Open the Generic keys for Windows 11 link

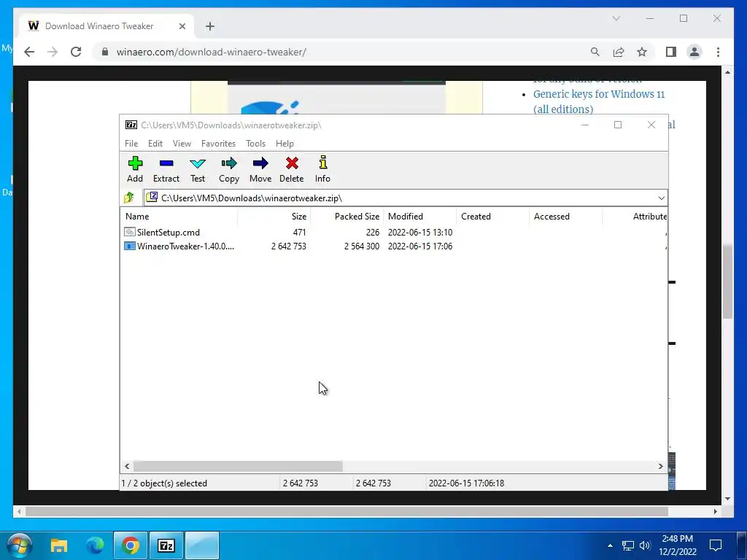(x=599, y=101)
